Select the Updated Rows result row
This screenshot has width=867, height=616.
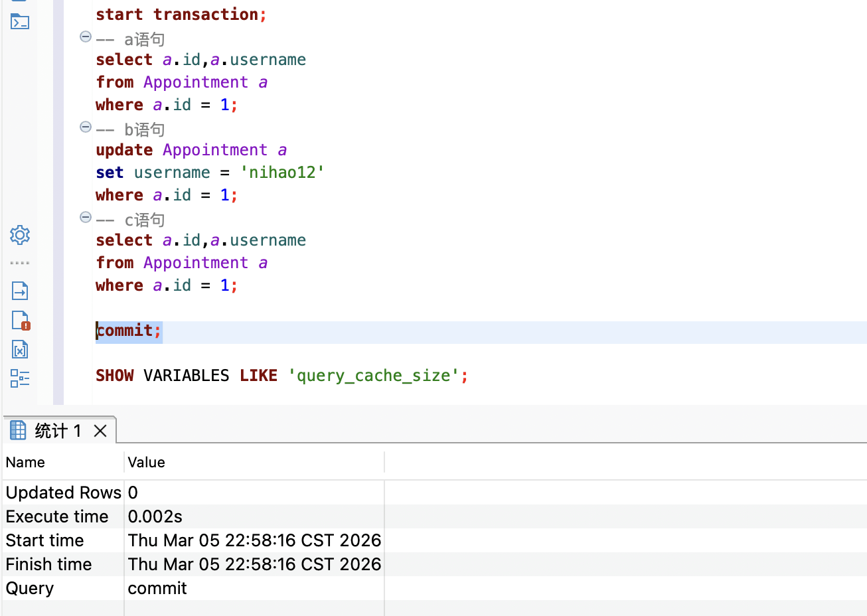(435, 493)
